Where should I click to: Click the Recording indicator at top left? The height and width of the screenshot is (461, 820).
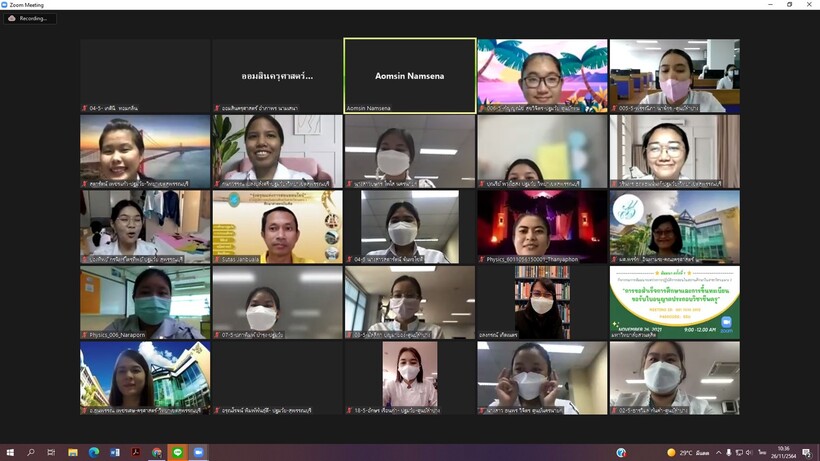30,18
